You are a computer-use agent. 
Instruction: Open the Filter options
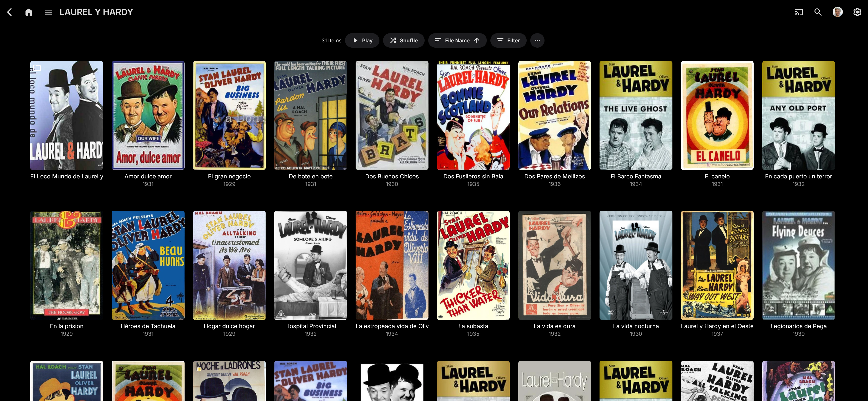click(508, 40)
